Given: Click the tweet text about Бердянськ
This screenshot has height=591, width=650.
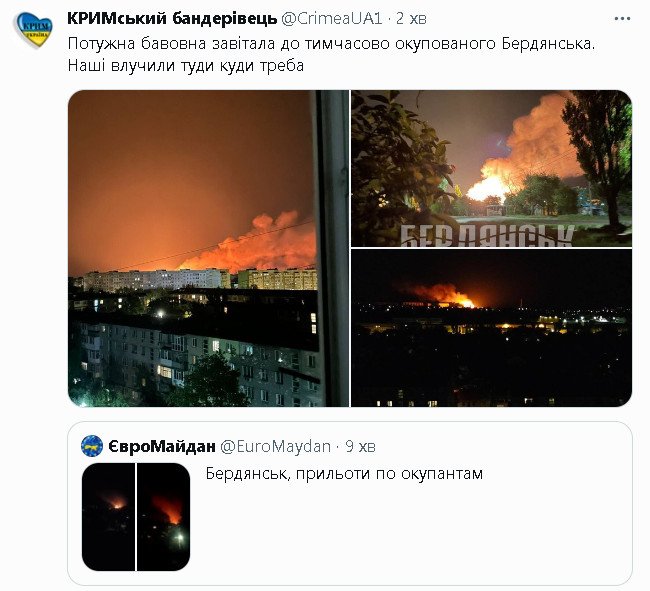Looking at the screenshot, I should [331, 54].
